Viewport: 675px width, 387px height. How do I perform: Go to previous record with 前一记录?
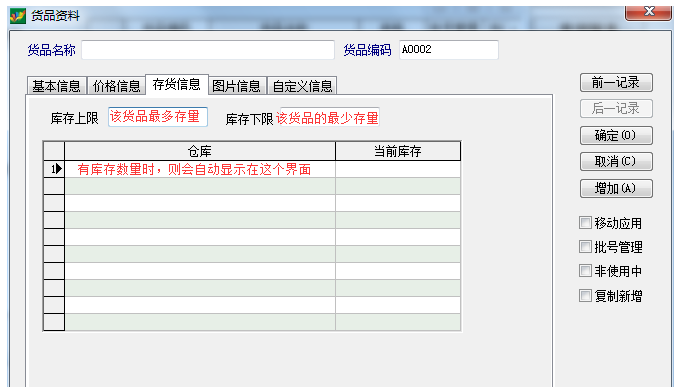tap(616, 83)
